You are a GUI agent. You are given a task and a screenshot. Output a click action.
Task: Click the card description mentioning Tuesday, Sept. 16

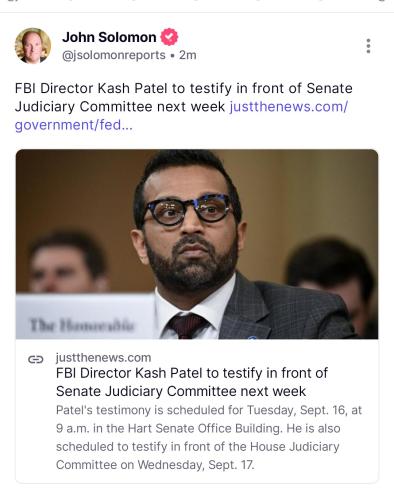209,410
